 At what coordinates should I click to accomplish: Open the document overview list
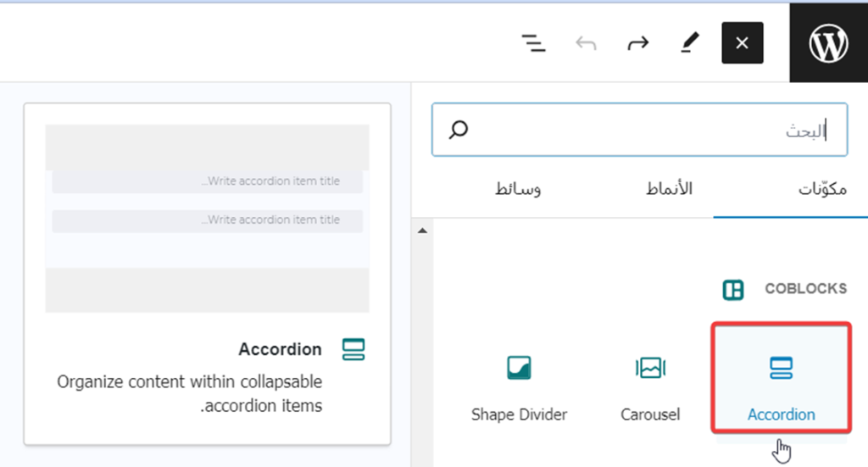pos(533,43)
